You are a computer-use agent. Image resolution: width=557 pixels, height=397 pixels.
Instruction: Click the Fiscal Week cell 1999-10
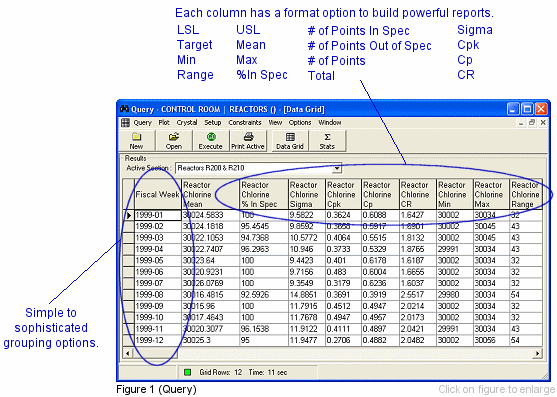158,317
